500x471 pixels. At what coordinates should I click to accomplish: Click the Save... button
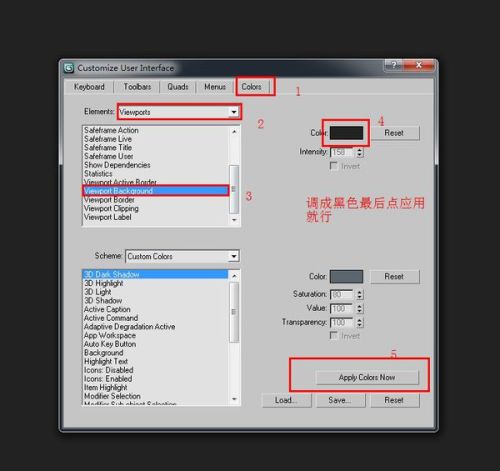(341, 400)
